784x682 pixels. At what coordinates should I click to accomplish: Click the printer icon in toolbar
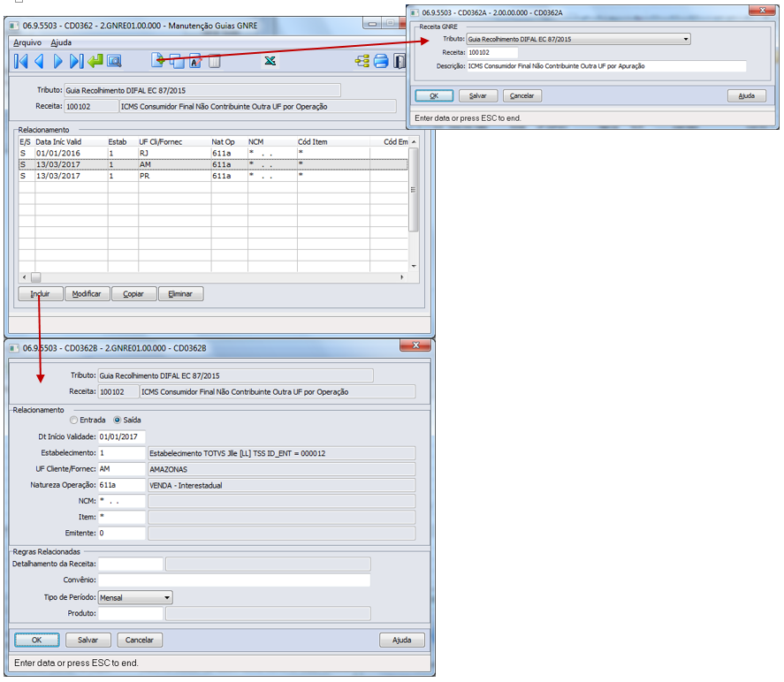click(x=381, y=62)
